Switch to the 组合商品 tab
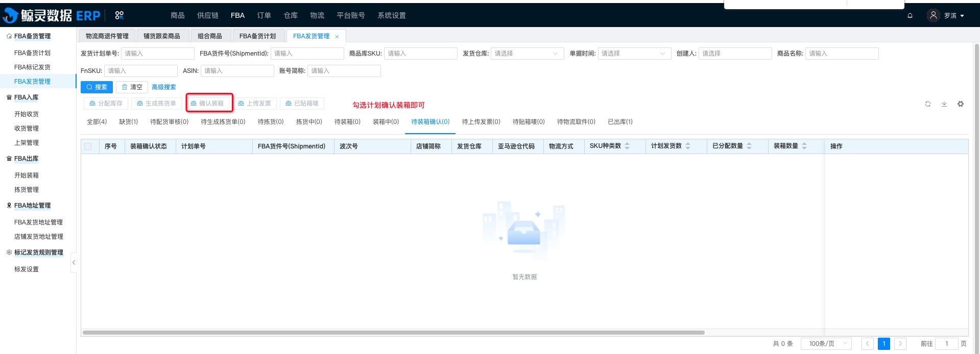This screenshot has height=354, width=980. coord(210,36)
